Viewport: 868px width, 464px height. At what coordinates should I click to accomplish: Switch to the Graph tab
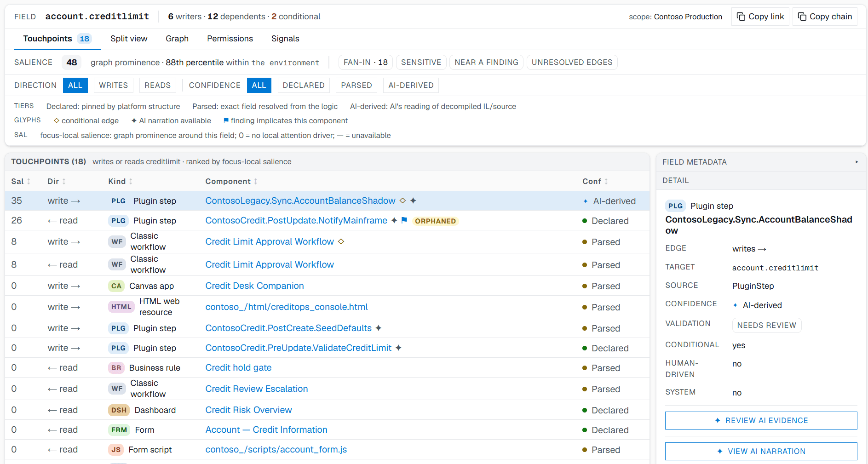coord(177,39)
